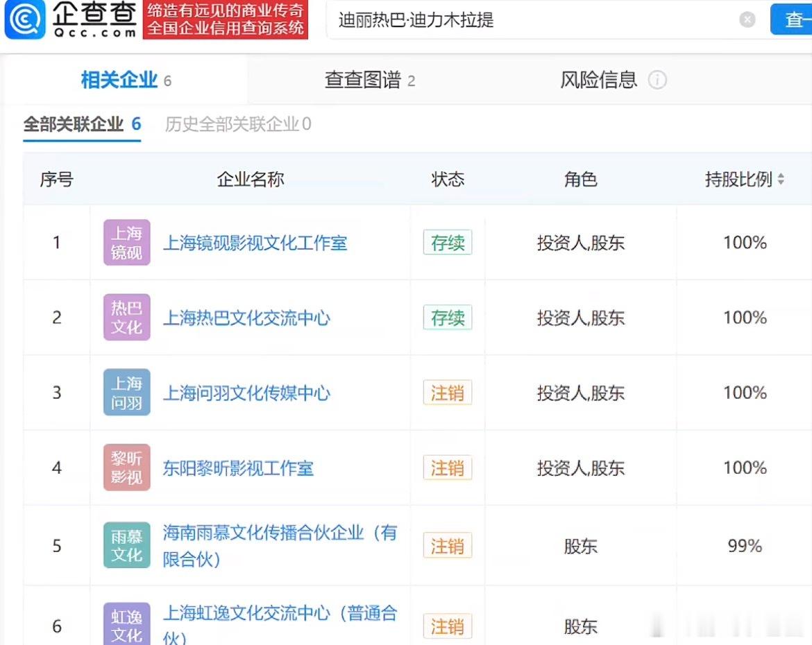Open the link 上海镜砚影视文化工作室

pyautogui.click(x=255, y=243)
